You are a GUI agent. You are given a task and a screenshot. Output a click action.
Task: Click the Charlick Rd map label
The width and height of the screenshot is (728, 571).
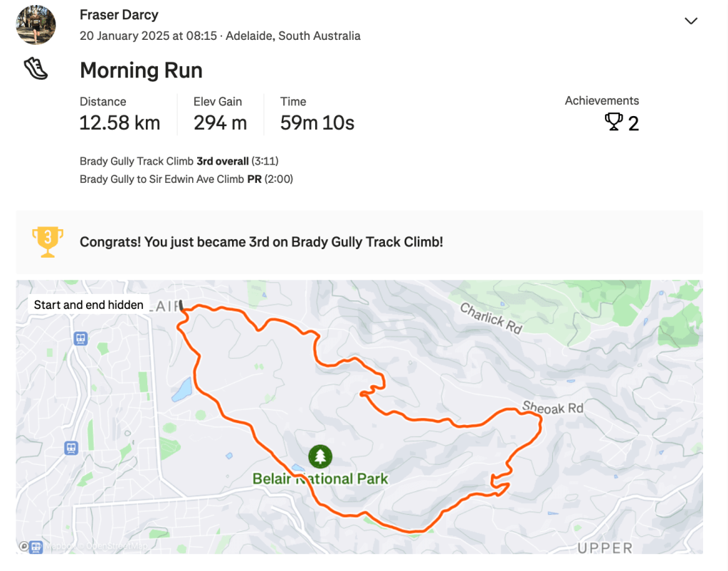491,318
